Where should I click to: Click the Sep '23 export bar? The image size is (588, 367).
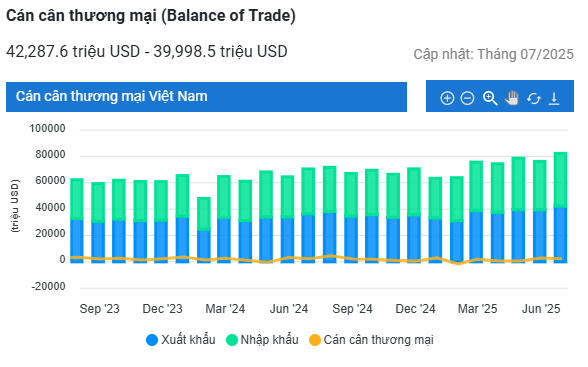tap(98, 243)
